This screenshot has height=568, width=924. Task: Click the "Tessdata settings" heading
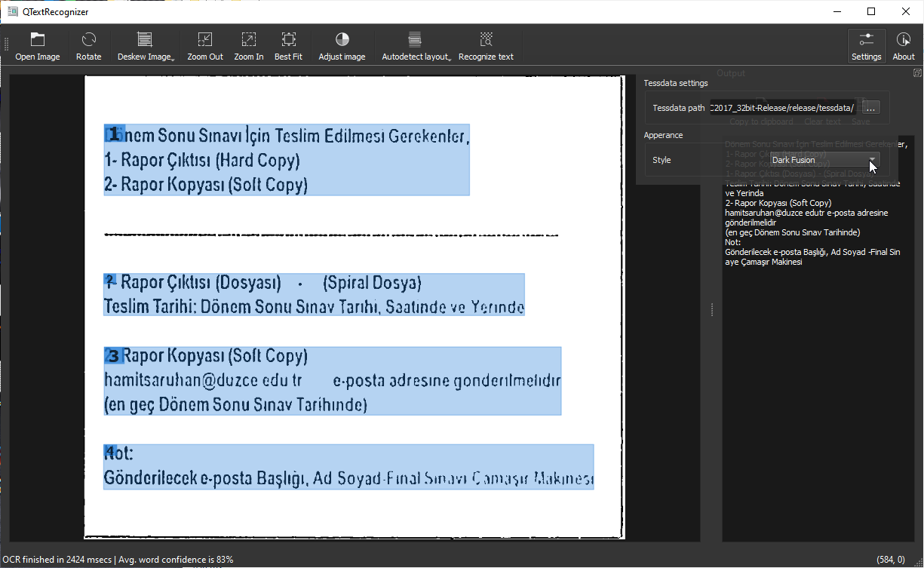[x=676, y=83]
